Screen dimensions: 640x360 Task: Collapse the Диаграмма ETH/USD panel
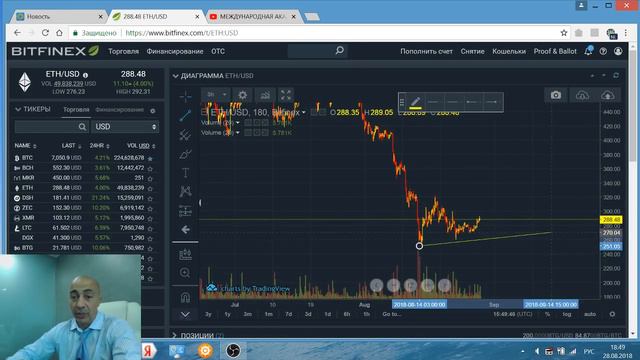(176, 76)
